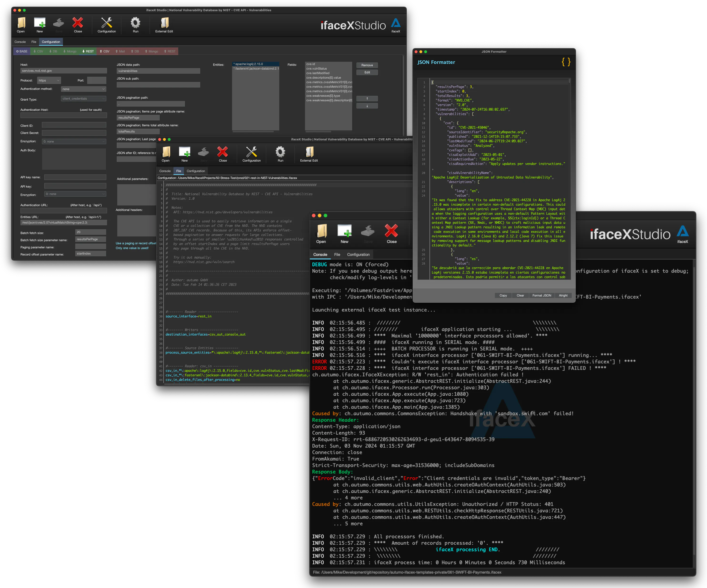Click the External Edit icon in toolbar
Image resolution: width=707 pixels, height=588 pixels.
click(164, 22)
